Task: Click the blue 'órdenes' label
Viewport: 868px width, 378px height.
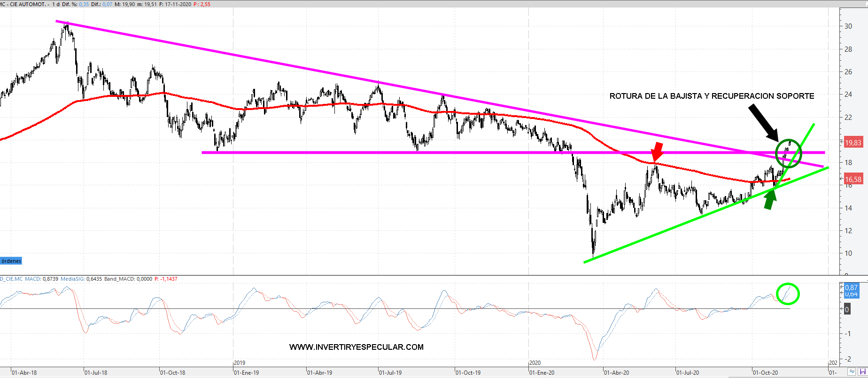Action: coord(11,261)
